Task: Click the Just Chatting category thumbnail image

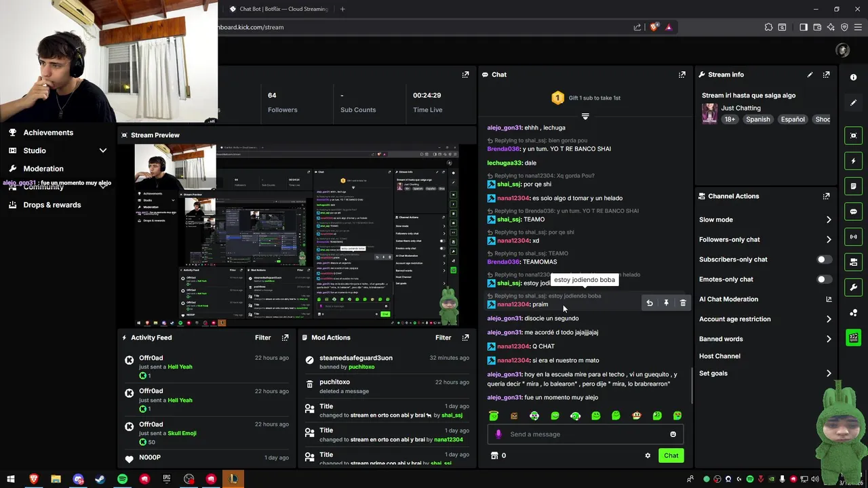Action: (x=709, y=113)
